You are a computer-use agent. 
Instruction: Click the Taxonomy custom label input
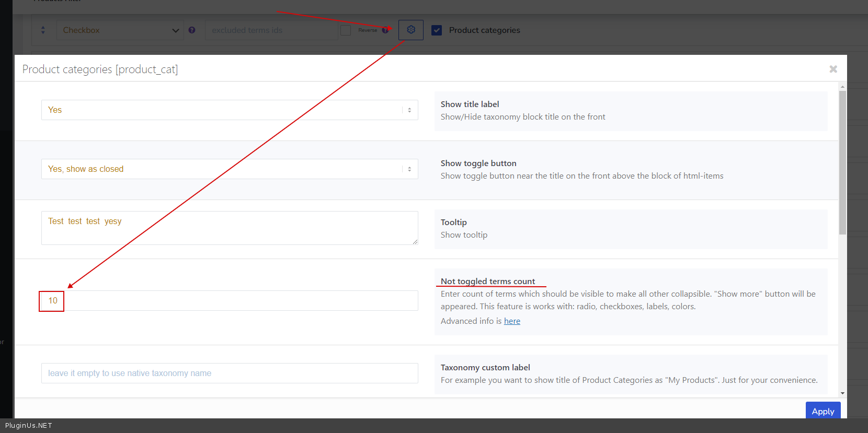pyautogui.click(x=230, y=373)
